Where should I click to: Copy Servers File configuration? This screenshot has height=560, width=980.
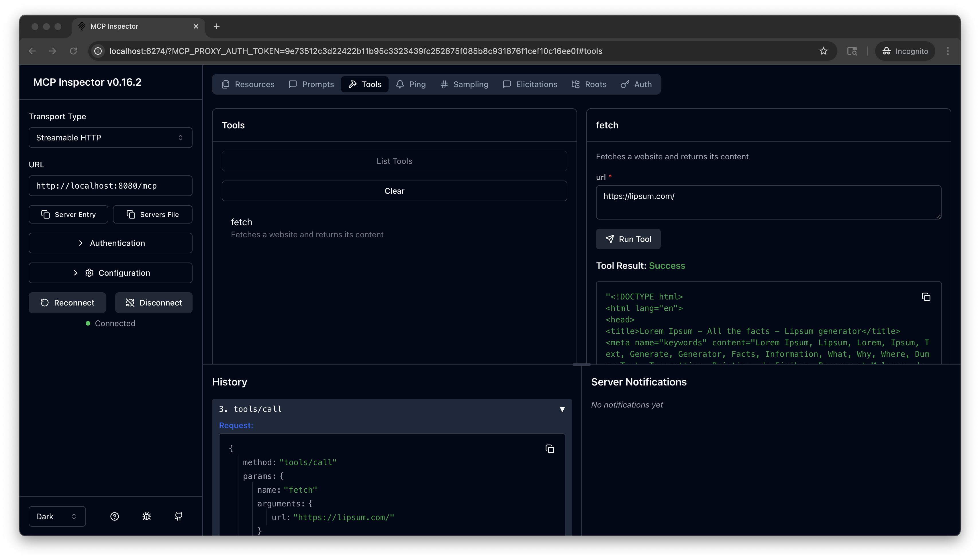(153, 214)
